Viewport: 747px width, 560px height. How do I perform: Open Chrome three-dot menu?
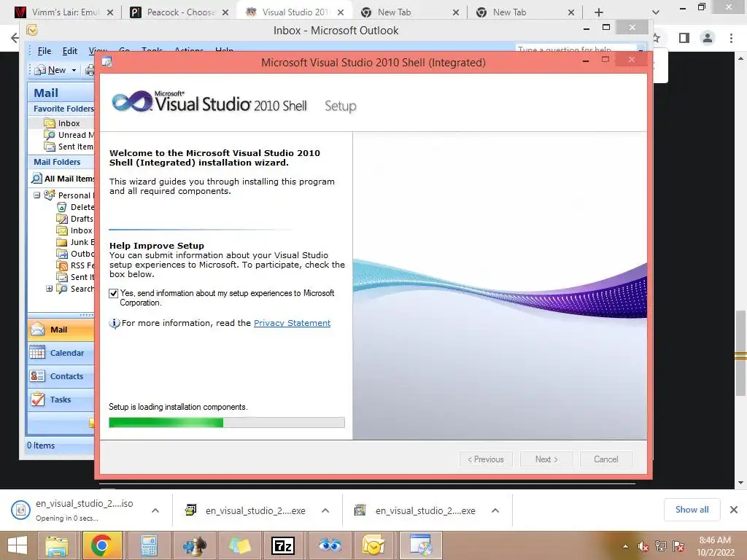[x=731, y=38]
